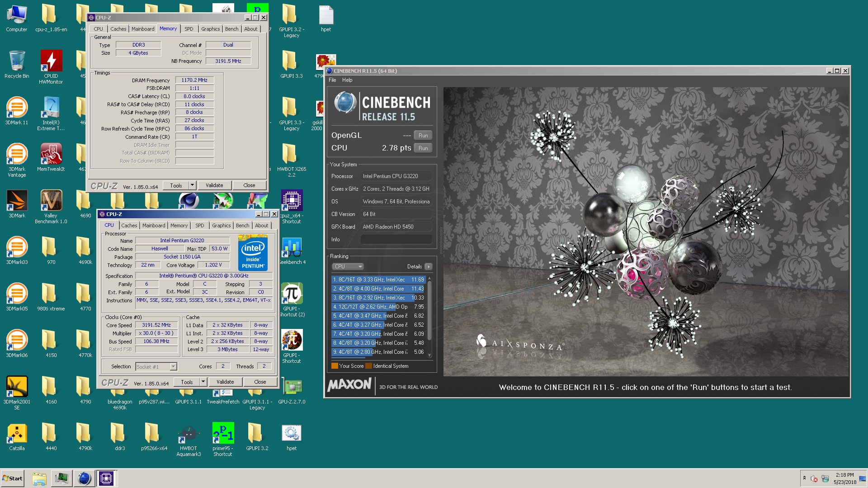Click Validate in the Memory CPU-Z window
Viewport: 868px width, 488px height.
point(214,185)
